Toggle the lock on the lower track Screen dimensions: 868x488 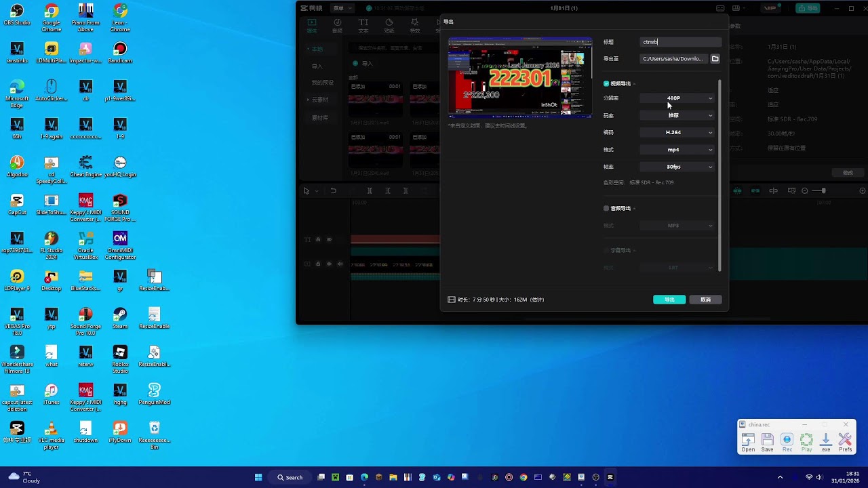318,264
